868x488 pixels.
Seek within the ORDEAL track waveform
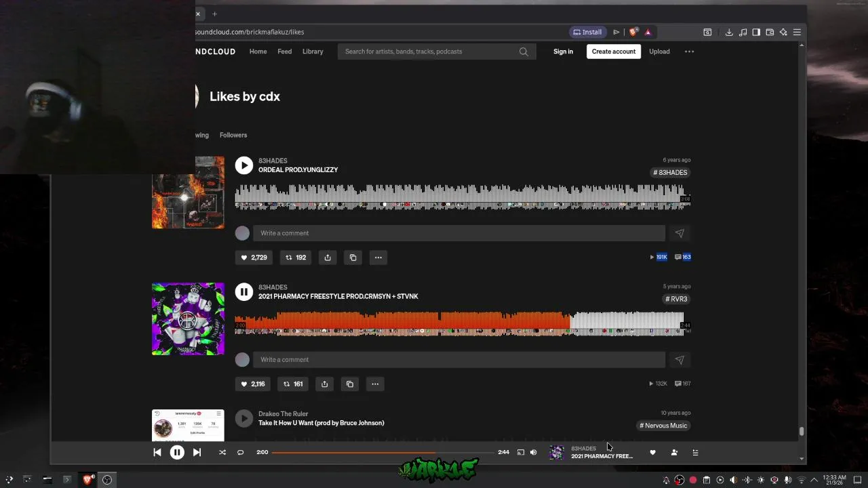[462, 197]
